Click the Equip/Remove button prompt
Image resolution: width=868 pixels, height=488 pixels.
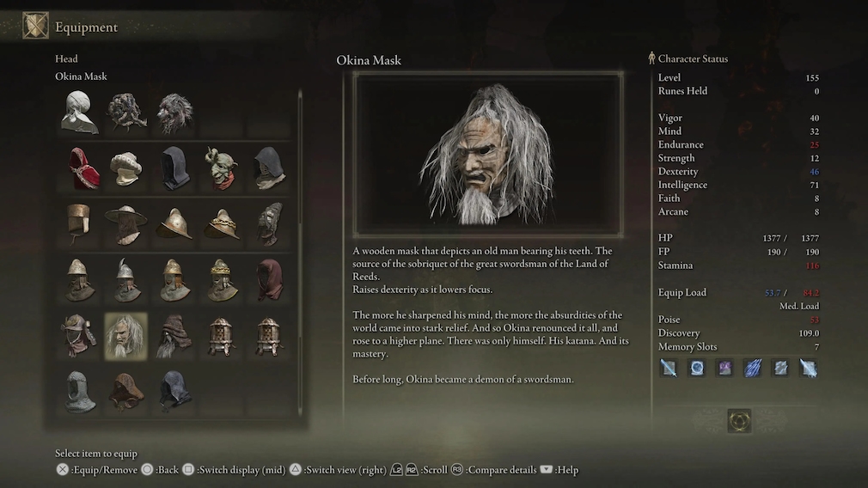tap(96, 470)
